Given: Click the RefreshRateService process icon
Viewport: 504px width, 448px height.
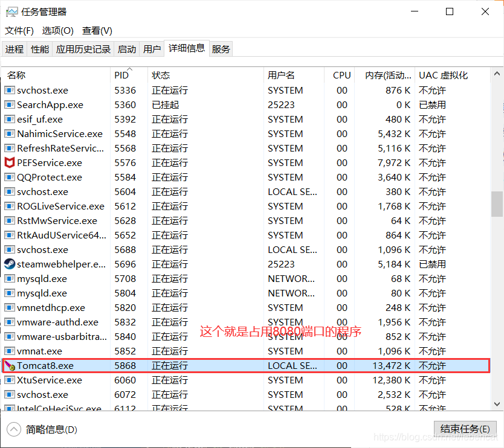Looking at the screenshot, I should [x=9, y=148].
